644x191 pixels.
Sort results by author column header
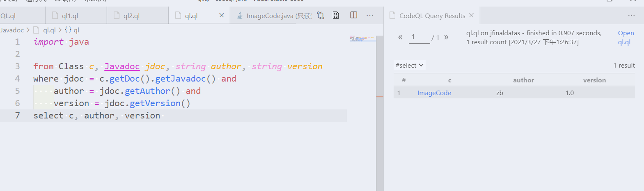point(523,80)
